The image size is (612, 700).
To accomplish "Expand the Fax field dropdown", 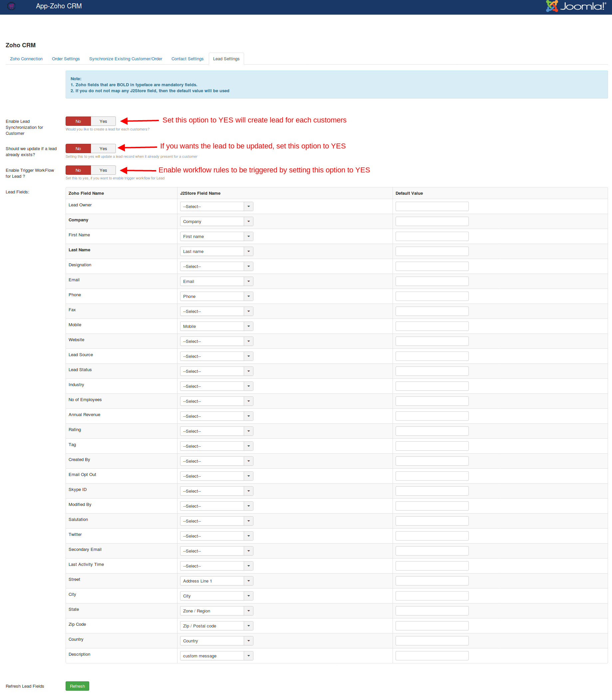I will click(216, 312).
